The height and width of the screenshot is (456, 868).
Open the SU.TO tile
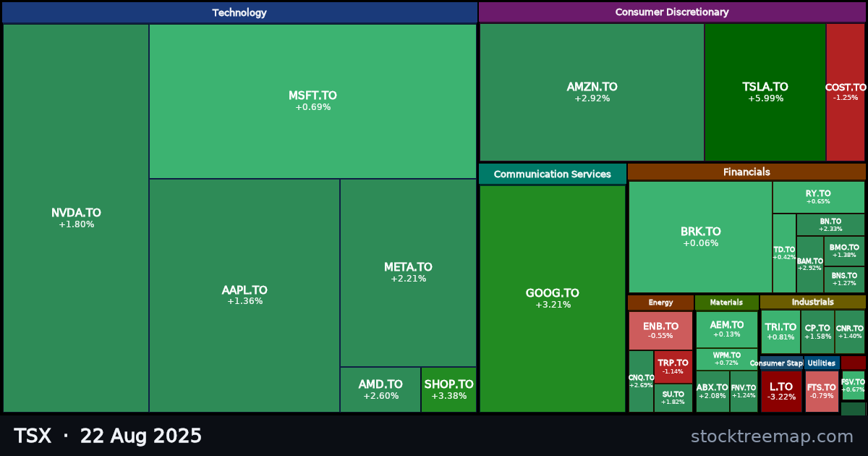click(673, 398)
